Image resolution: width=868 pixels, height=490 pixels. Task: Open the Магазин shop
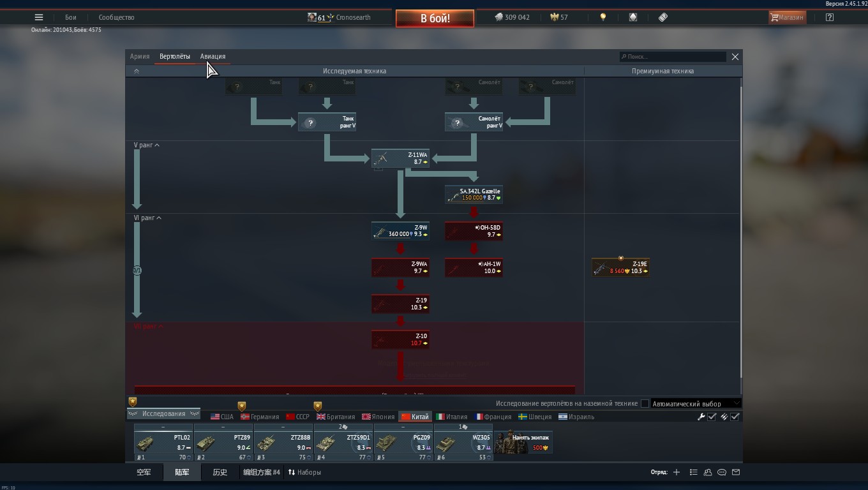pos(787,17)
